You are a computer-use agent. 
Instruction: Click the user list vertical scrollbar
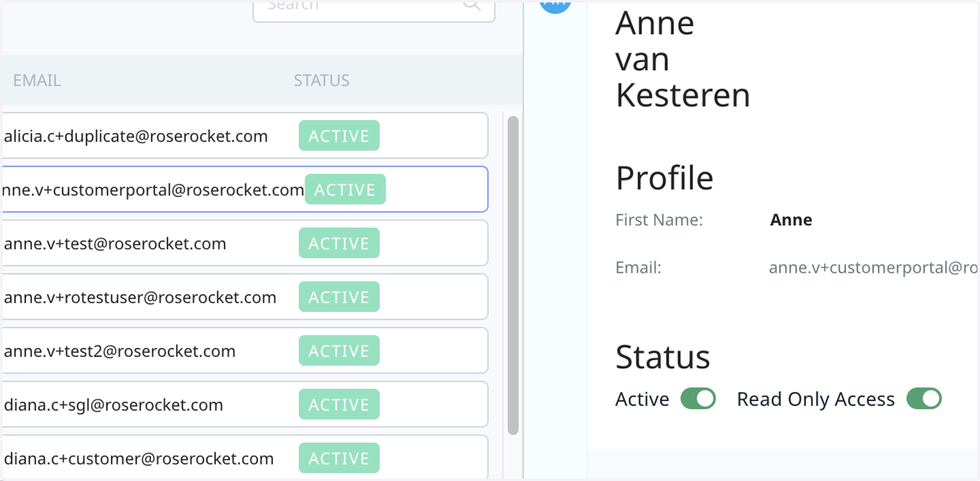(x=513, y=275)
